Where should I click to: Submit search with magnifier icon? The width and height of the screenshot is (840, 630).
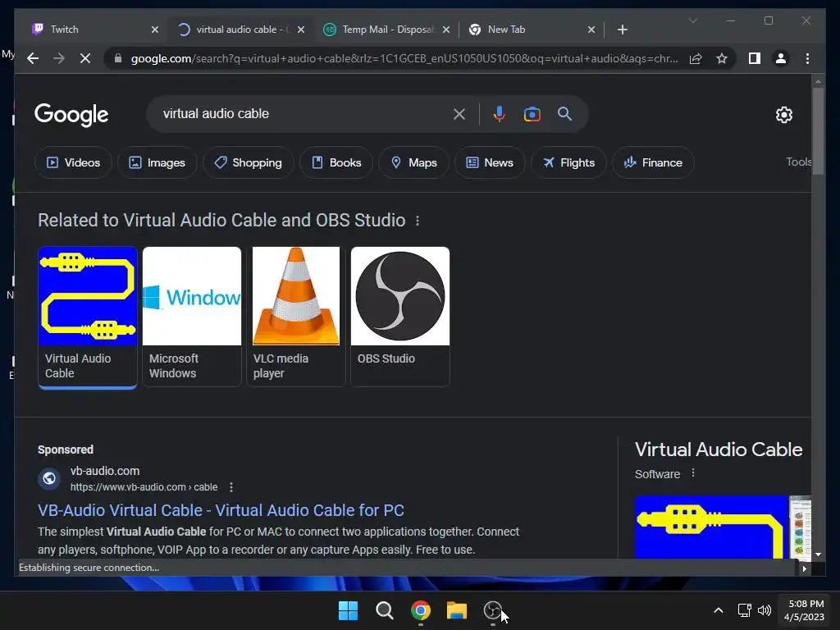564,113
